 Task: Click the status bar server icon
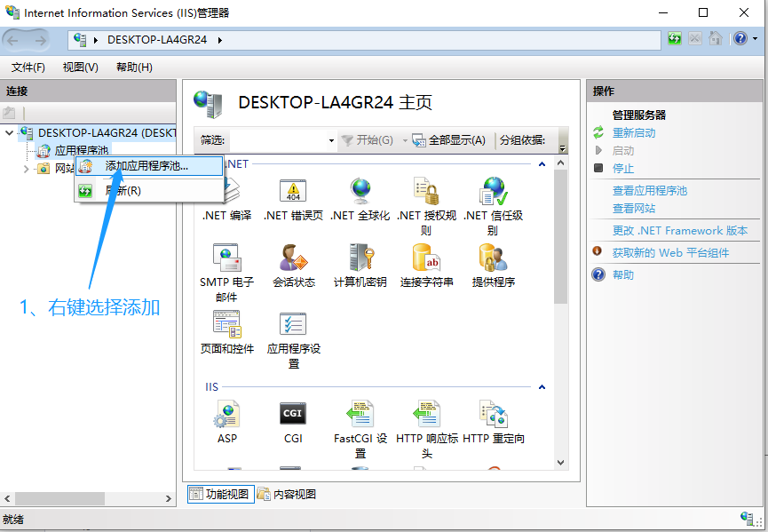pyautogui.click(x=747, y=519)
